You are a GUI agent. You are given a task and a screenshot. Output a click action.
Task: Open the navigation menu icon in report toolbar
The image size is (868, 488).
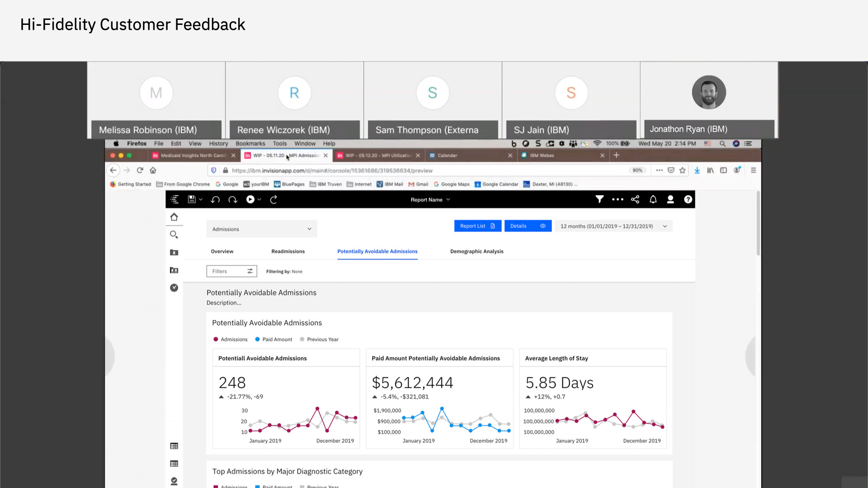click(x=175, y=199)
